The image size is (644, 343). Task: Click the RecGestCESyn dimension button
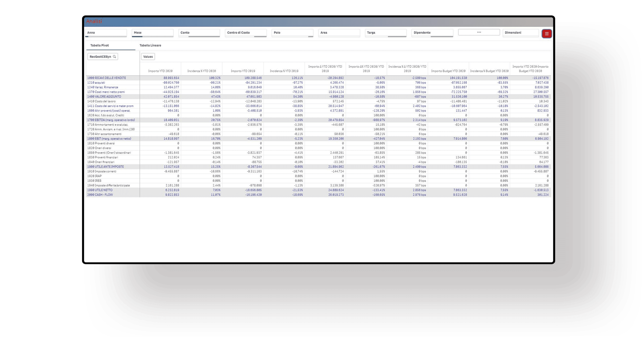click(100, 57)
